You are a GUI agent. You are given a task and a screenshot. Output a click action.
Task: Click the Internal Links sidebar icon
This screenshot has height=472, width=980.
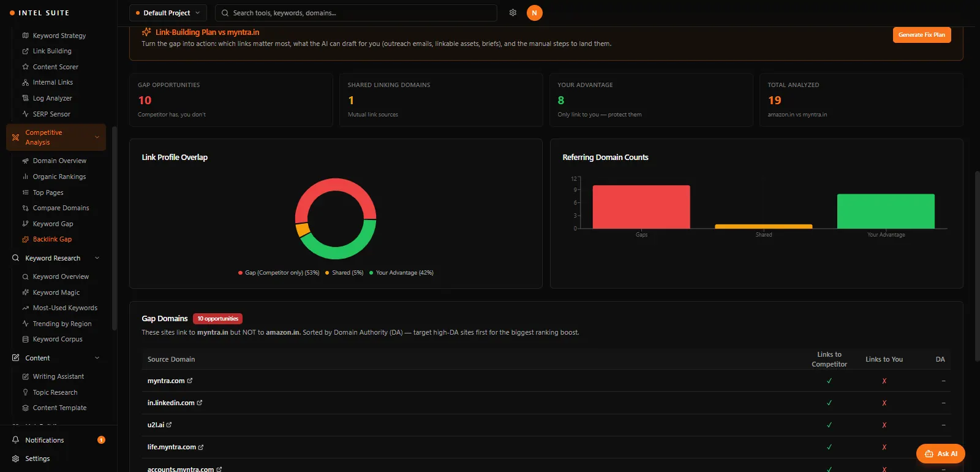(25, 83)
